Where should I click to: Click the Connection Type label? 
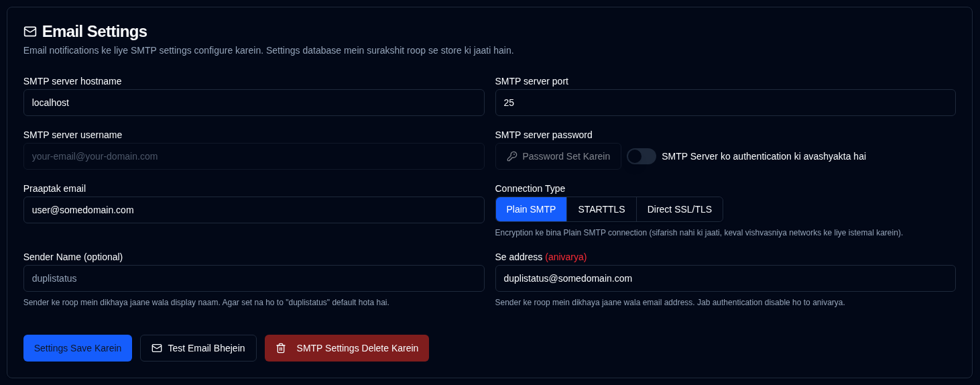[x=530, y=188]
